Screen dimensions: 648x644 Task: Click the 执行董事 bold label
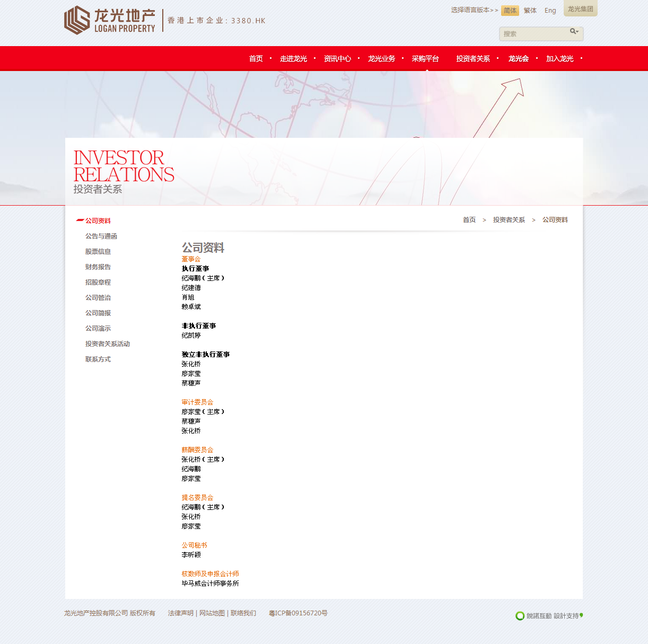[x=195, y=269]
